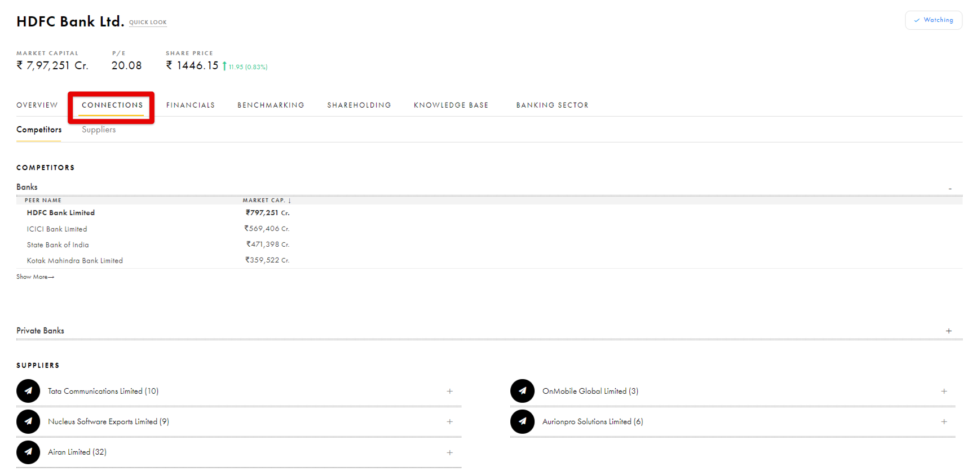The image size is (980, 471).
Task: Click market capital ₹ 7,97,251 Cr.
Action: coord(52,65)
